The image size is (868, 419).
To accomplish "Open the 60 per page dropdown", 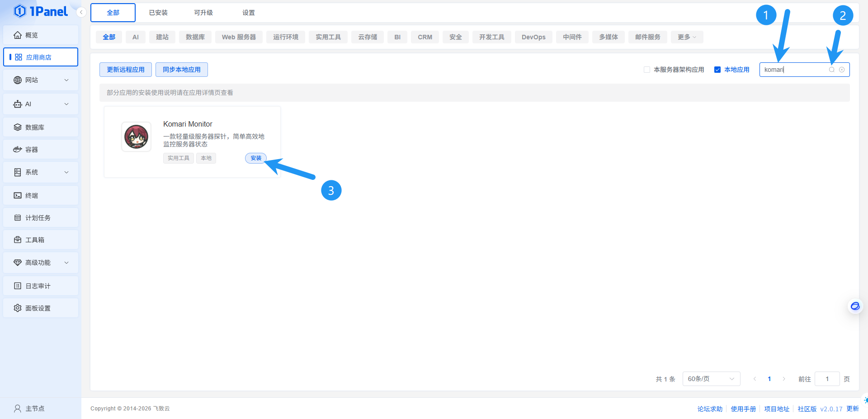I will point(711,379).
